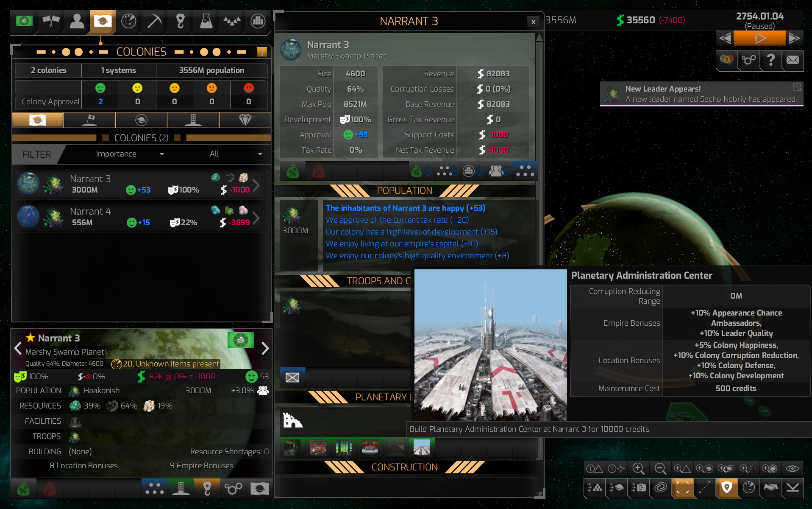The image size is (812, 509).
Task: Click the zoom in magnifier
Action: tap(638, 469)
